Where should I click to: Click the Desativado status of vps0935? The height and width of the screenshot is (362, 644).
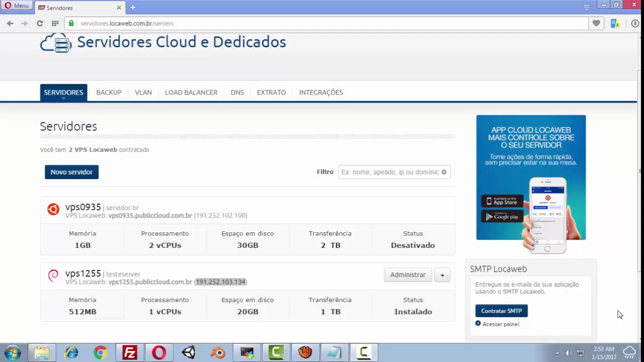pos(413,245)
